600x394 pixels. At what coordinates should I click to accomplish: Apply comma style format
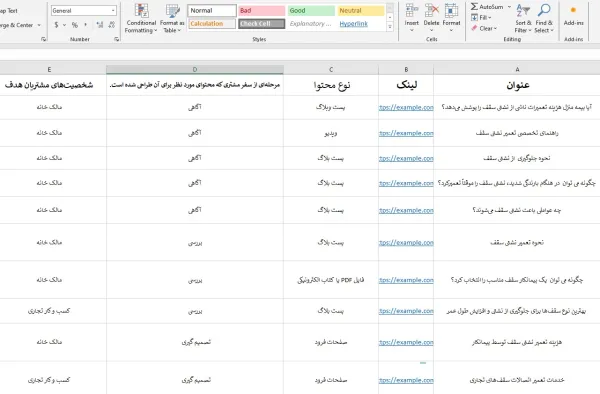[85, 25]
